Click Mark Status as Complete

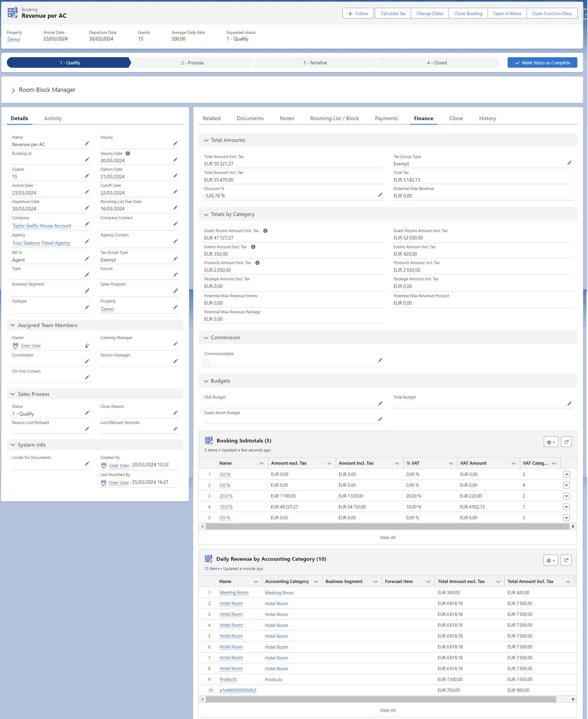tap(542, 63)
